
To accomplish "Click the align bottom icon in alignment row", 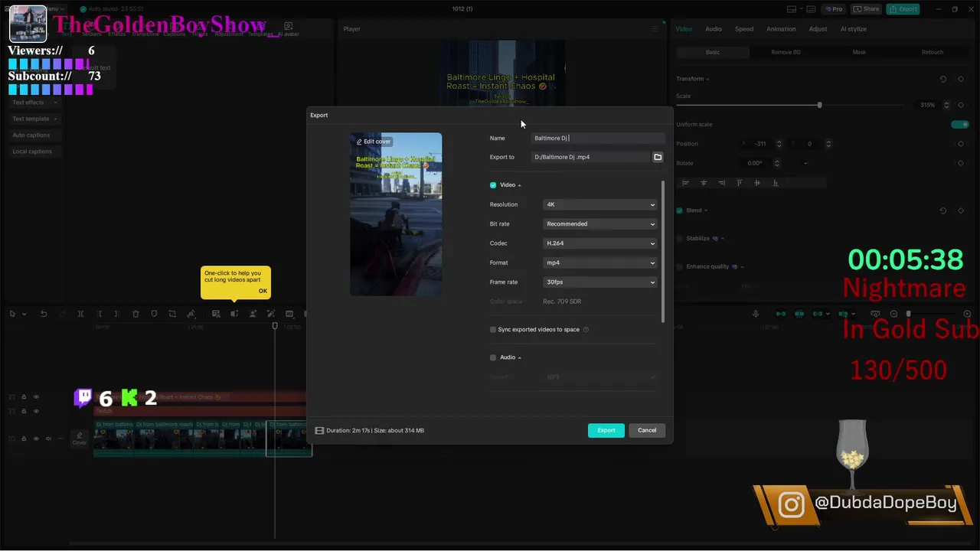I will pyautogui.click(x=776, y=183).
